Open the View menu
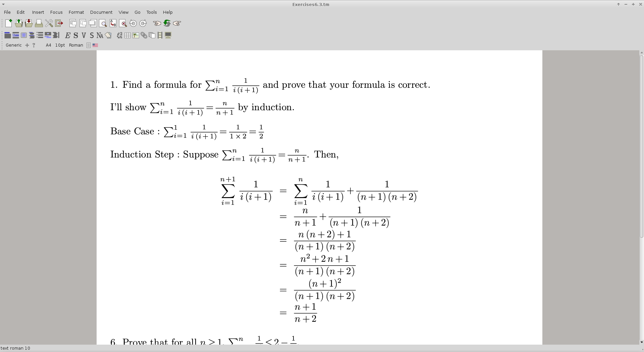The height and width of the screenshot is (352, 644). click(123, 12)
